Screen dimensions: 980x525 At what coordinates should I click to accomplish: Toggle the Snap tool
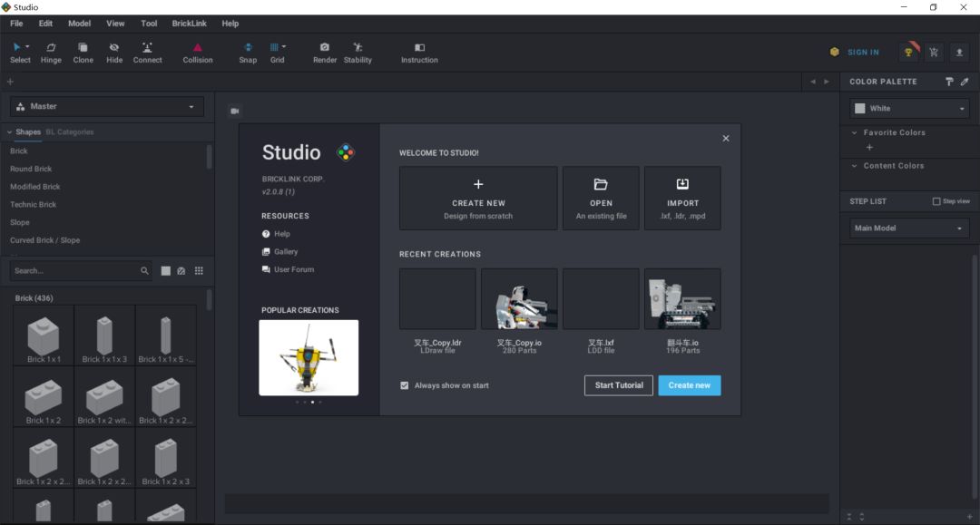click(248, 53)
